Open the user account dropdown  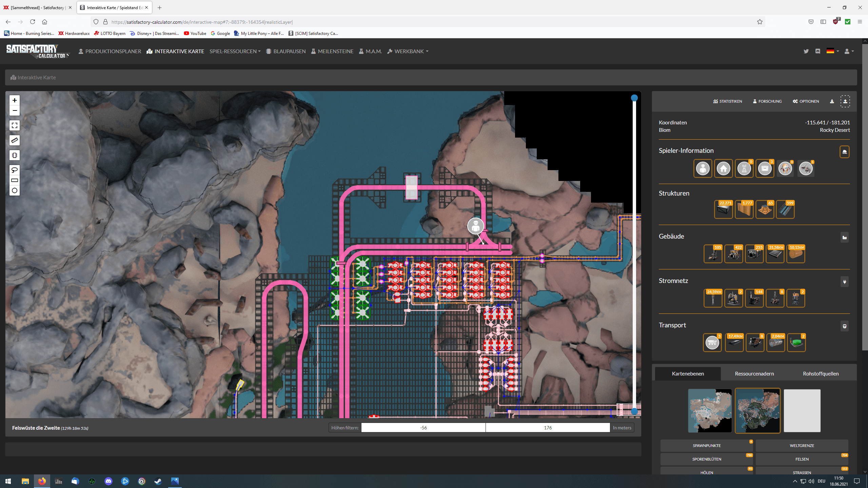[x=849, y=51]
